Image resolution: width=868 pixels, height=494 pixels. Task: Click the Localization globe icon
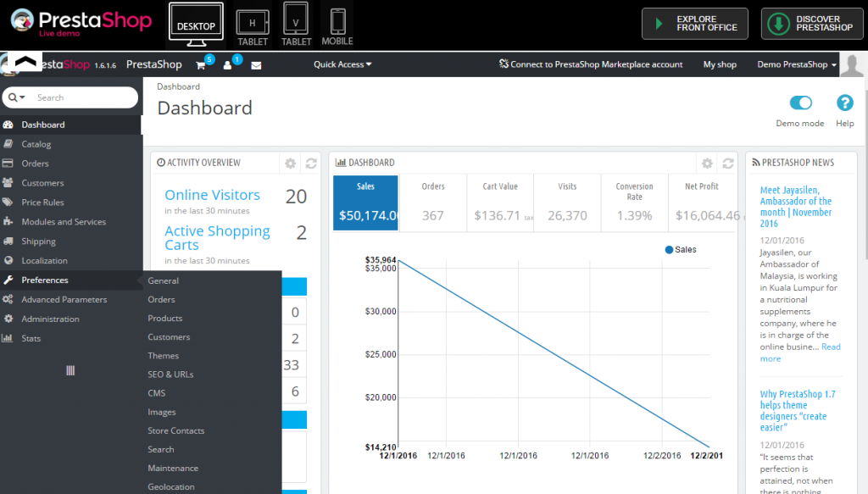point(8,260)
